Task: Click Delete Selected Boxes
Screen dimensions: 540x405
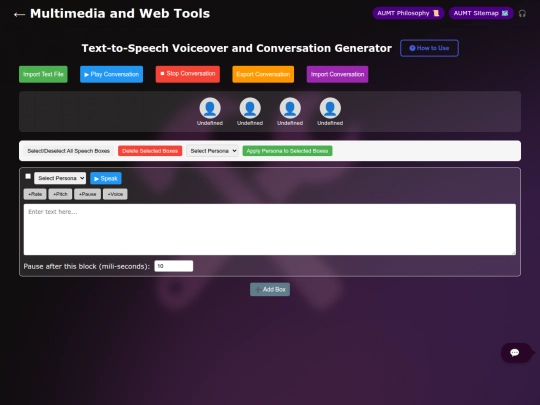Action: tap(150, 151)
